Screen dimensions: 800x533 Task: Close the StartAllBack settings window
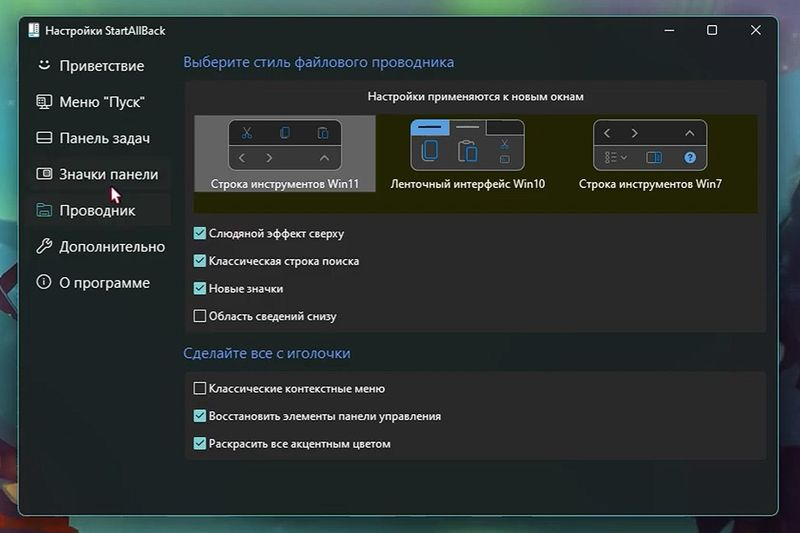click(x=756, y=30)
